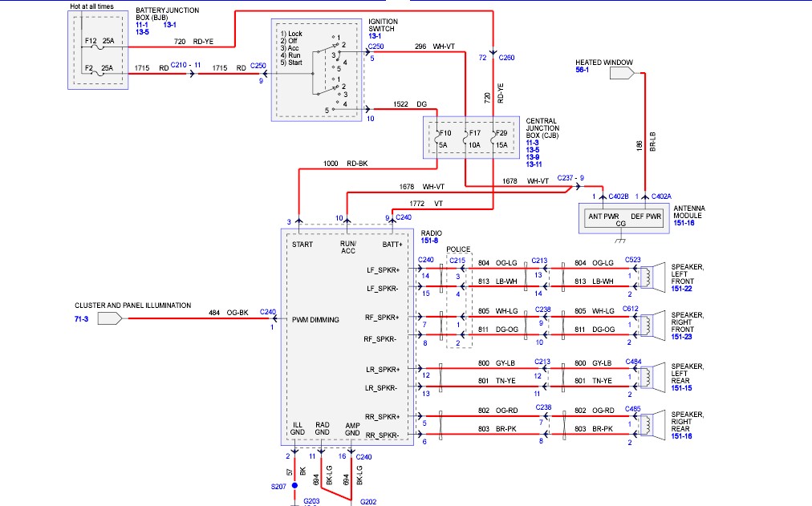The image size is (812, 506).
Task: Open the 71-3 illumination page reference
Action: tap(81, 318)
